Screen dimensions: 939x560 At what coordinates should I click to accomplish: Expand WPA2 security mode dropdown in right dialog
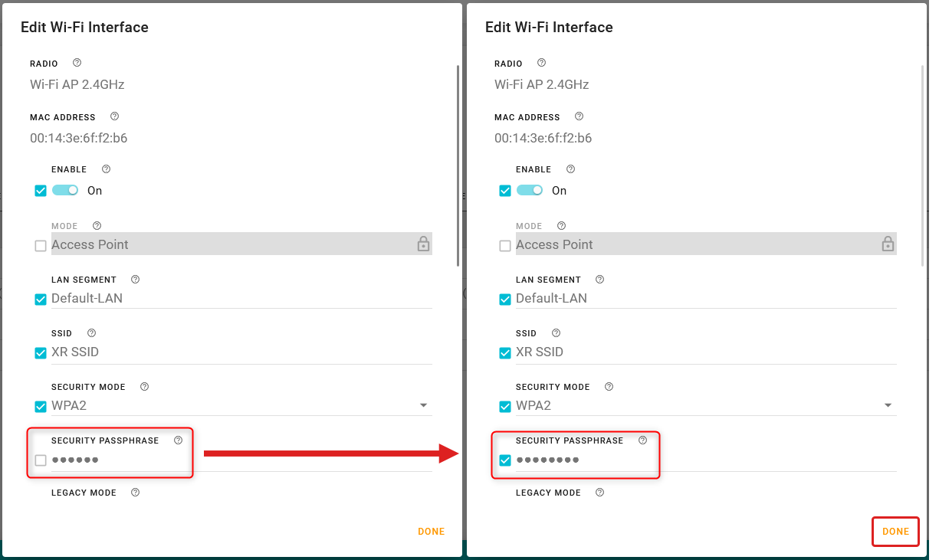click(x=888, y=405)
